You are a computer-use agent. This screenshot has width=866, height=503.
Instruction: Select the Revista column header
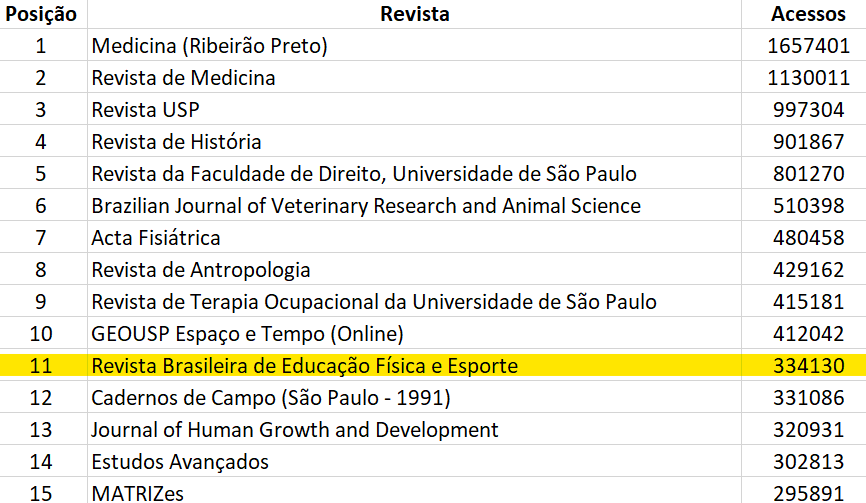pyautogui.click(x=414, y=14)
